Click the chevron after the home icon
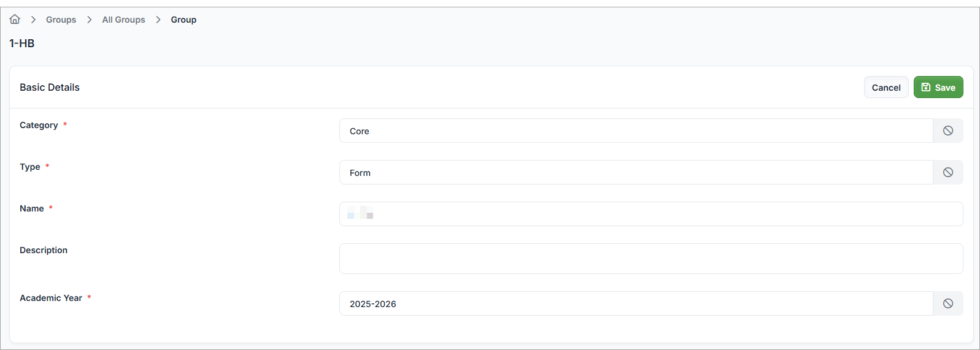Viewport: 980px width, 350px height. 33,20
